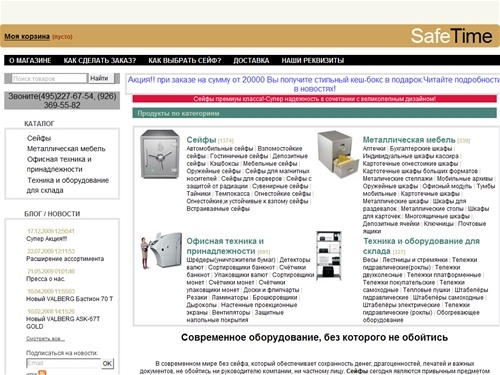Open Тепловые пушки subcategory
500x375 pixels.
[426, 290]
